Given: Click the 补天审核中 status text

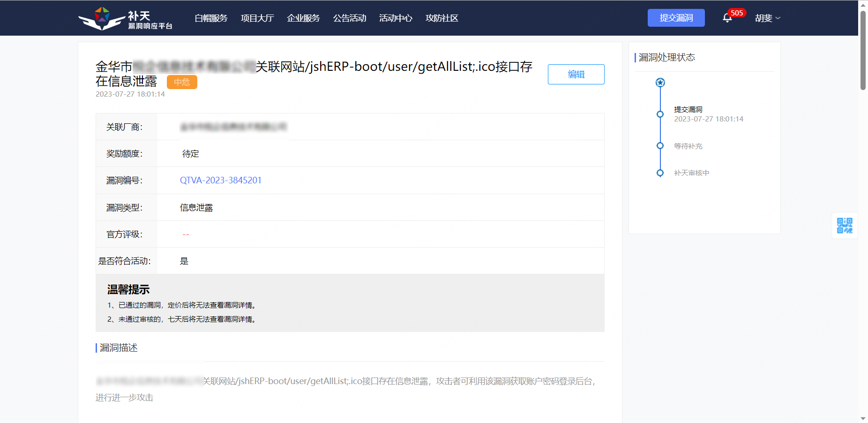Looking at the screenshot, I should (692, 173).
